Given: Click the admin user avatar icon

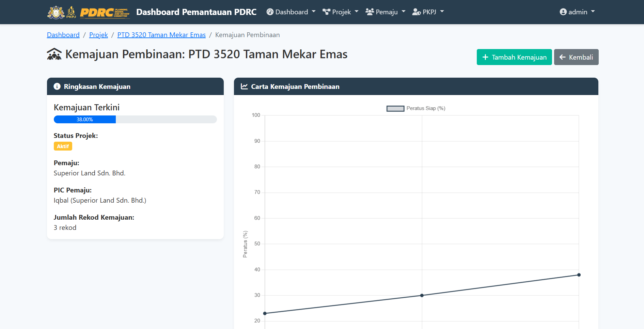Looking at the screenshot, I should 563,12.
